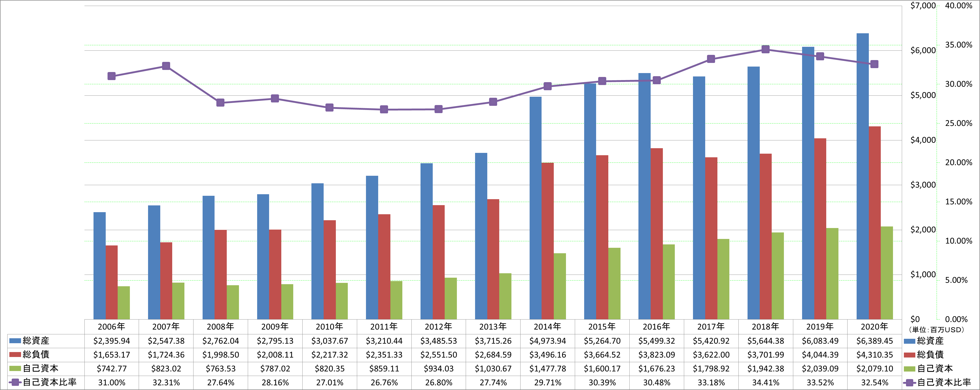Viewport: 980px width, 390px height.
Task: Click the green 自己資本 bar for 2018年
Action: point(778,276)
